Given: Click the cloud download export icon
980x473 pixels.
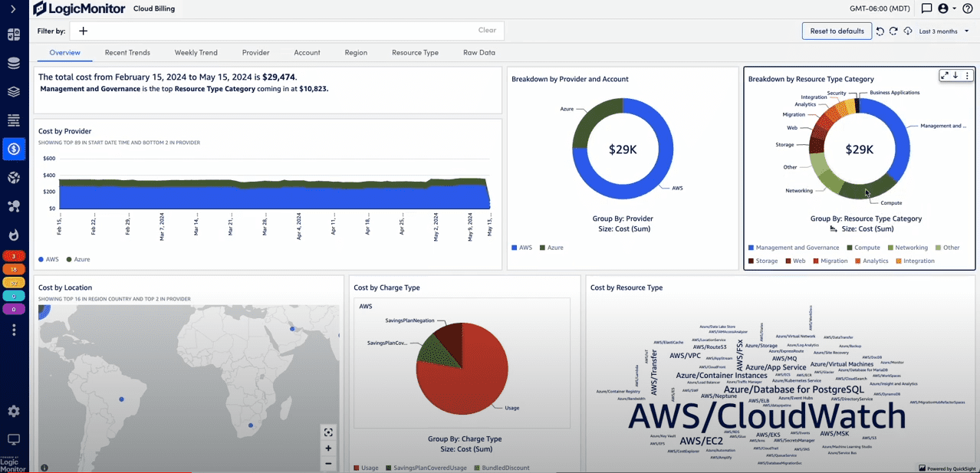Looking at the screenshot, I should tap(907, 31).
